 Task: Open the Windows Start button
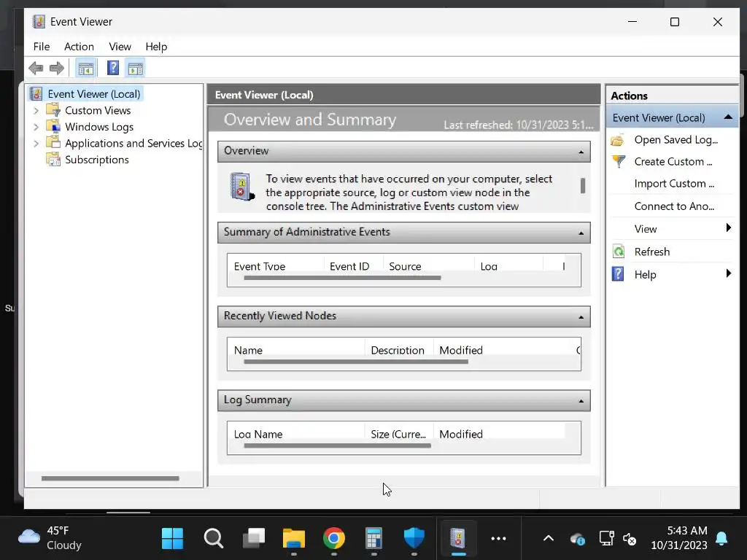(172, 539)
